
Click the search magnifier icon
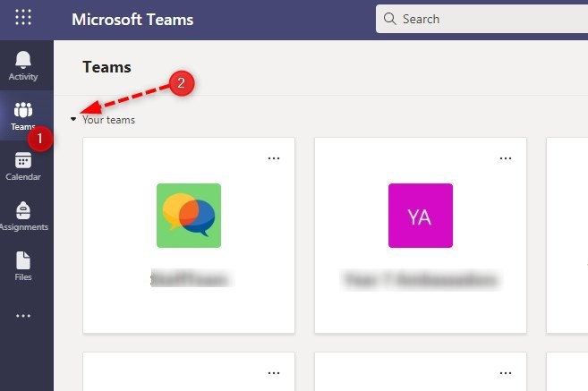coord(390,19)
